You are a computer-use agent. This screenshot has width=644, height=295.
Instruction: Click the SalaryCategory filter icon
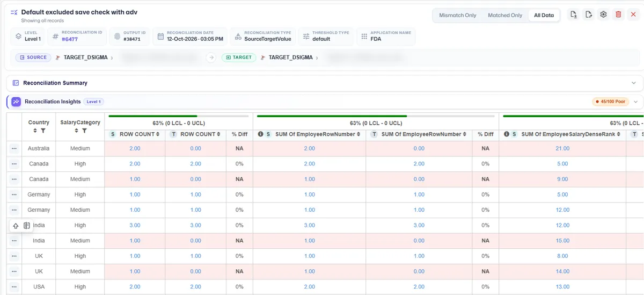click(x=84, y=131)
